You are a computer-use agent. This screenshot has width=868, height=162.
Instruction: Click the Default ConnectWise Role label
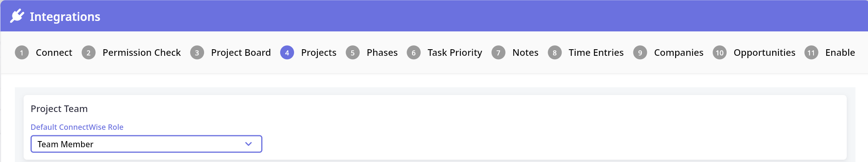click(77, 127)
